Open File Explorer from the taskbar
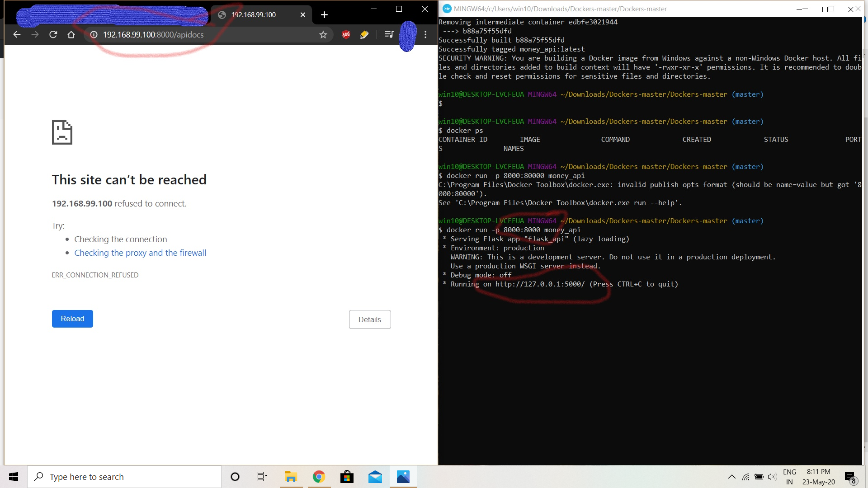Image resolution: width=868 pixels, height=488 pixels. pyautogui.click(x=291, y=477)
